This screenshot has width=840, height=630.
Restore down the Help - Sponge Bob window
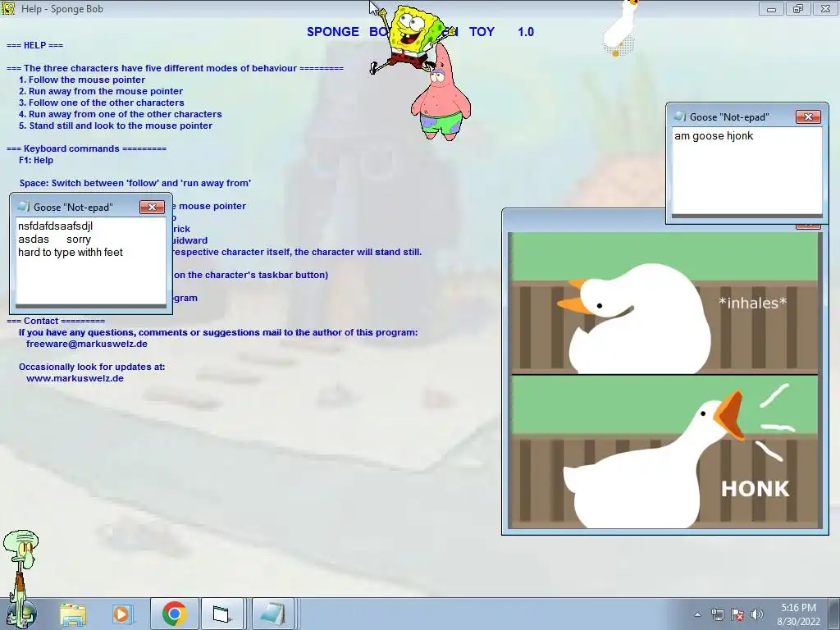pyautogui.click(x=798, y=8)
